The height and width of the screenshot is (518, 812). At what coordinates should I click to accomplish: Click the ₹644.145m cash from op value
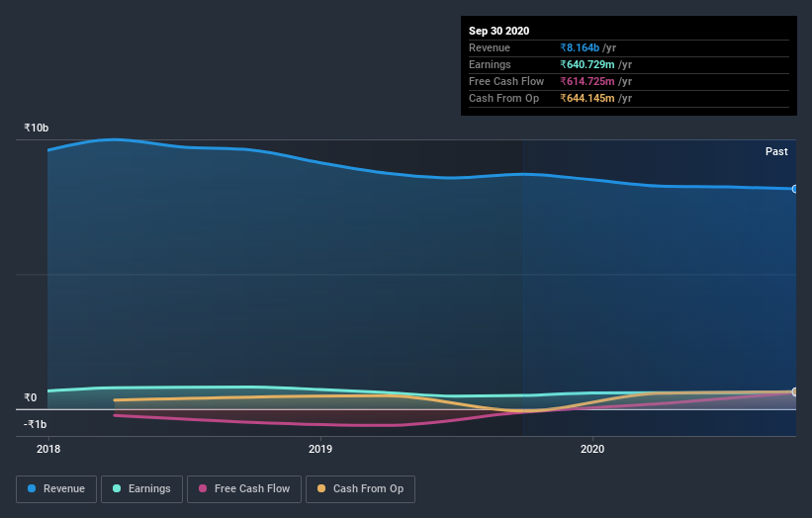click(587, 98)
